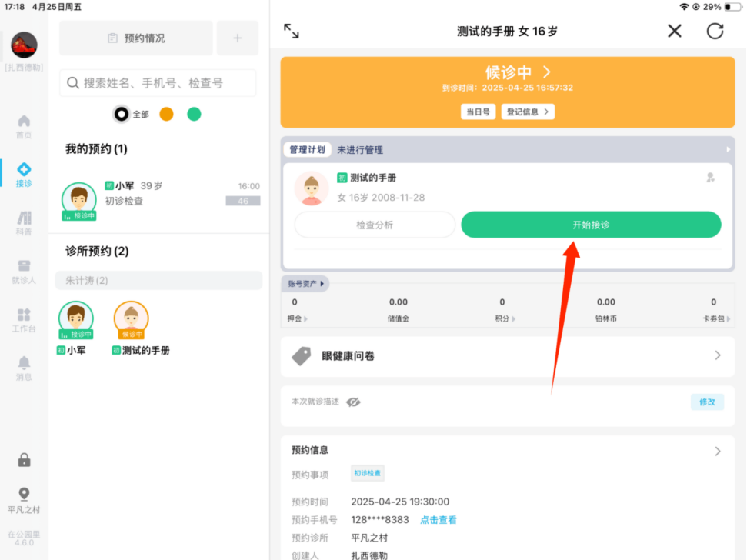Go to 首页 home icon
747x560 pixels.
24,126
